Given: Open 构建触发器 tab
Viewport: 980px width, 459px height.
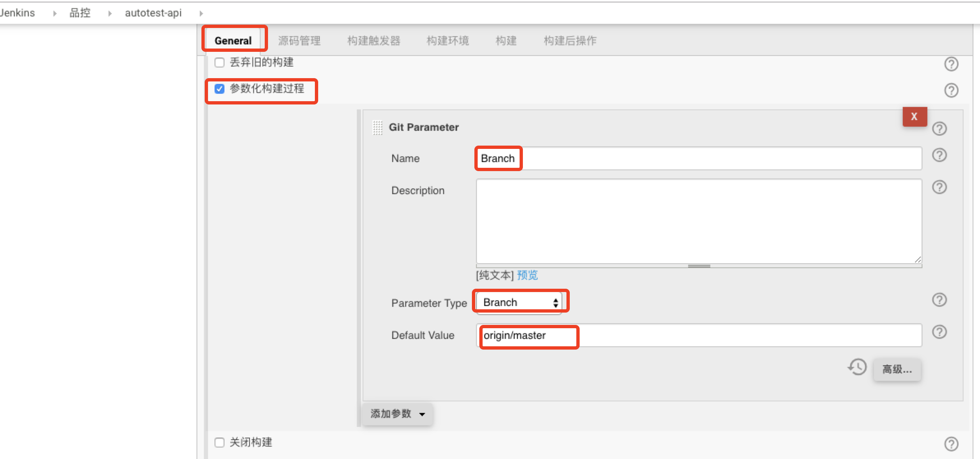Looking at the screenshot, I should (x=369, y=40).
